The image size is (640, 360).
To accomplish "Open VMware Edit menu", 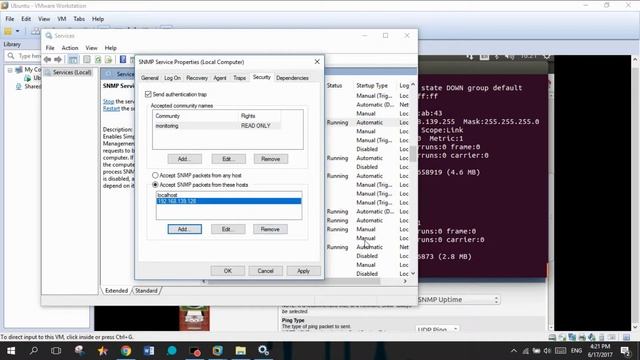I will 26,19.
